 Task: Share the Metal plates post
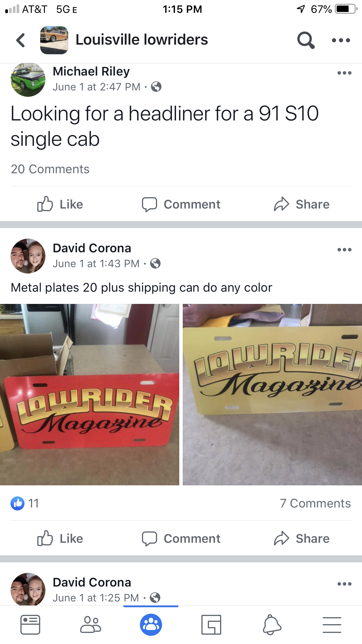[x=302, y=538]
